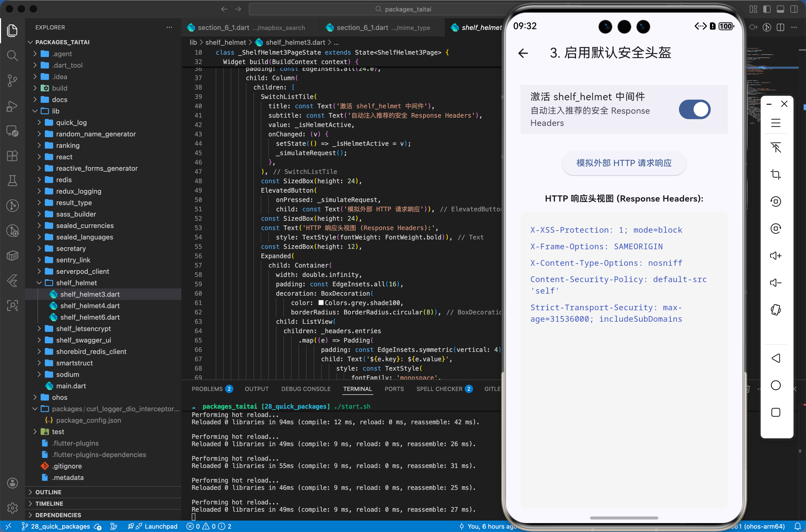806x532 pixels.
Task: Open Run and Debug view
Action: (x=12, y=106)
